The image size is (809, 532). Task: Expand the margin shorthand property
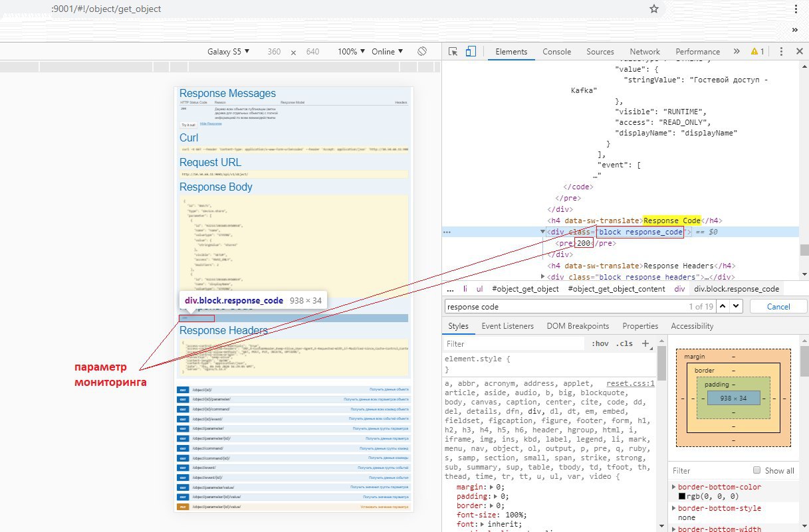tap(491, 487)
